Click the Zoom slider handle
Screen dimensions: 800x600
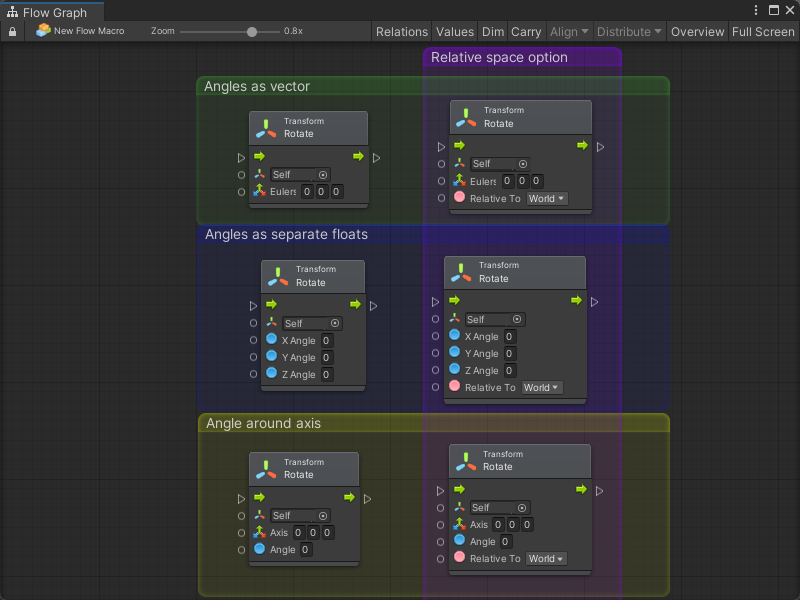251,32
